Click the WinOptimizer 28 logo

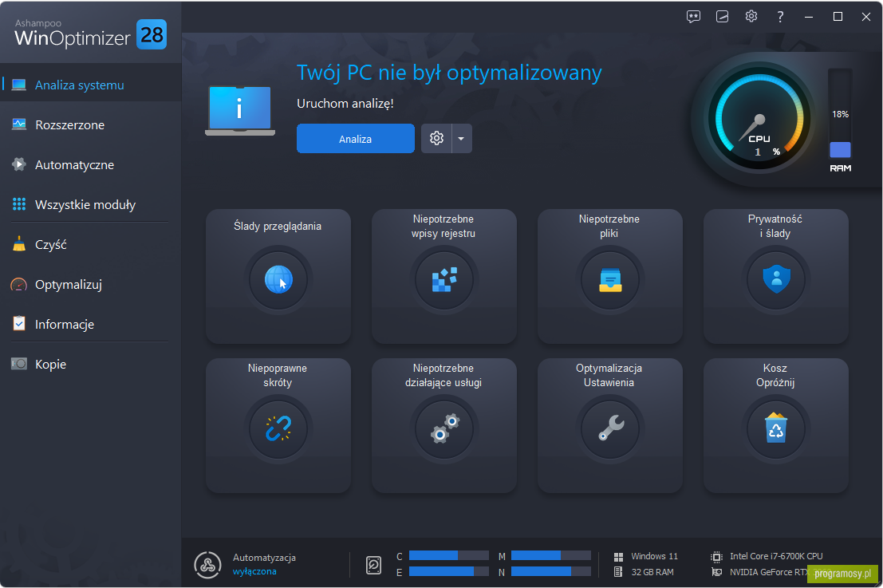coord(91,34)
